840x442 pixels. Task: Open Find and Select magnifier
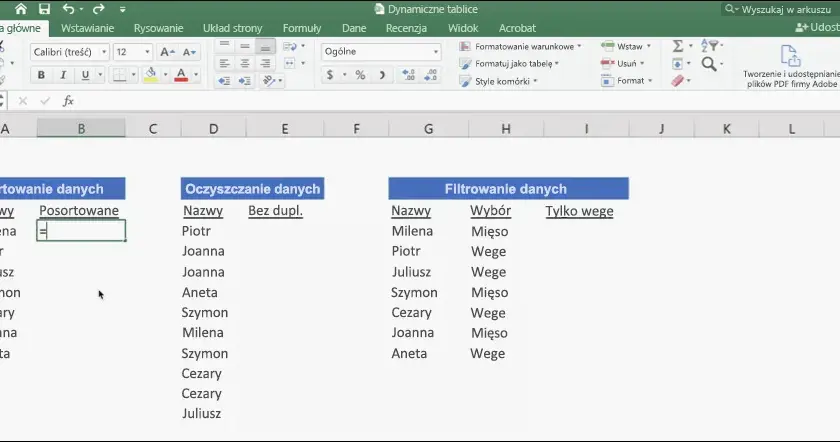pyautogui.click(x=709, y=64)
